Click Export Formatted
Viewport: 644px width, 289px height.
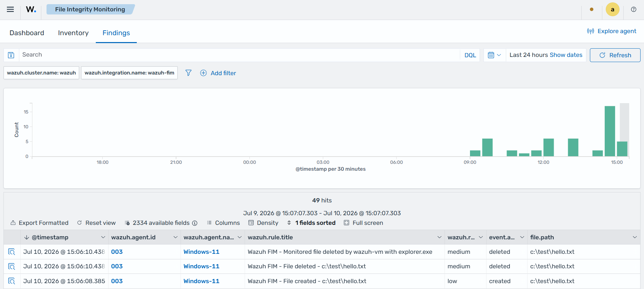(39, 223)
